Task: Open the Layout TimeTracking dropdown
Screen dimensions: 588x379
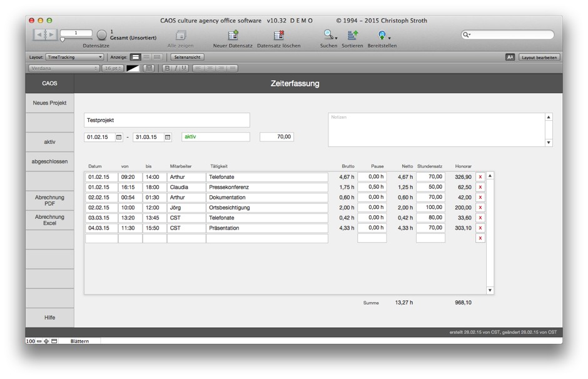Action: pyautogui.click(x=74, y=58)
